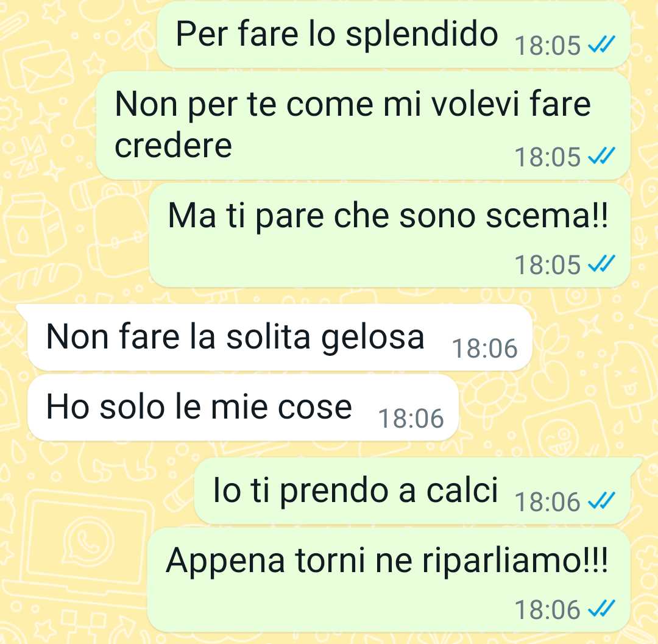This screenshot has width=658, height=644.
Task: Tap the blue ticks on "Io ti prendo a calci"
Action: [601, 500]
